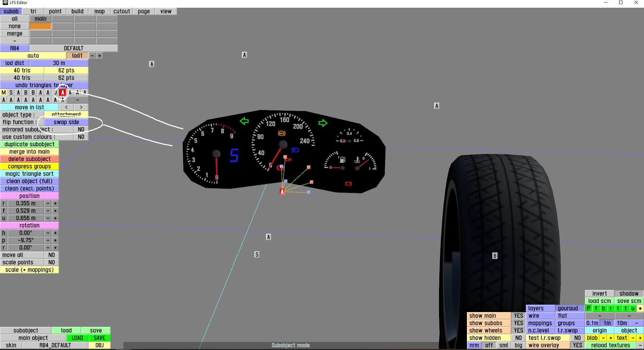The image size is (644, 350).
Task: Select the S marker in the 3D viewport
Action: (257, 255)
